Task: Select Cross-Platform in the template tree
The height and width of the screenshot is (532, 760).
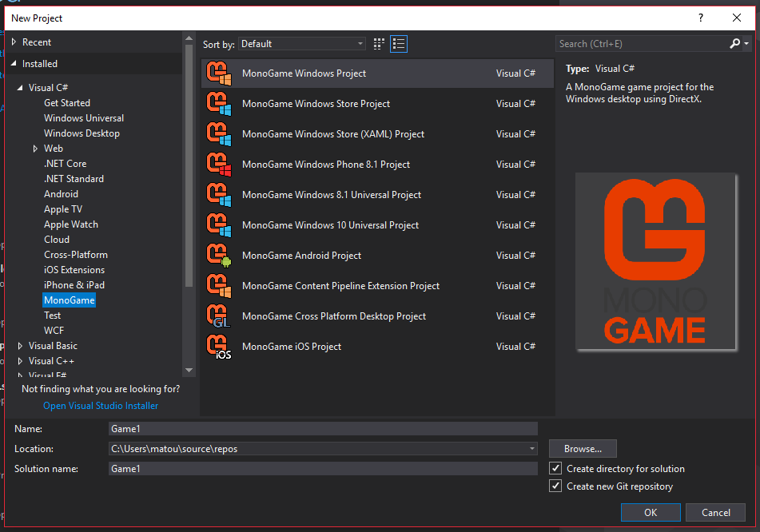Action: [76, 255]
